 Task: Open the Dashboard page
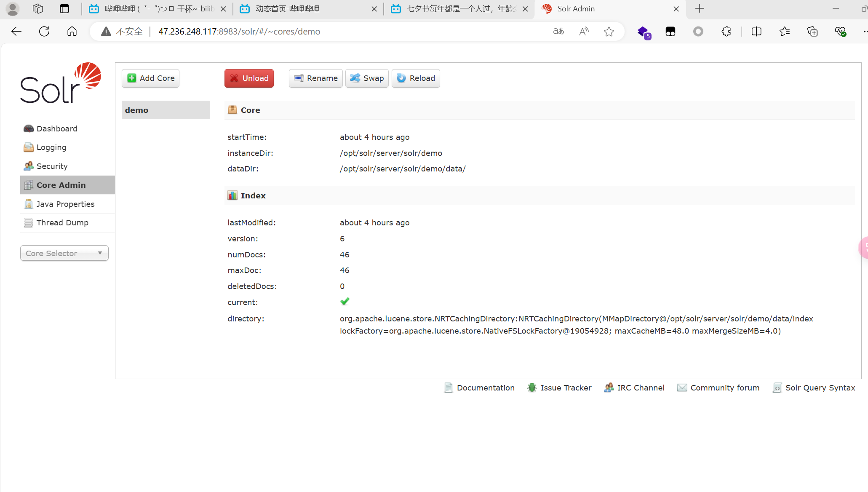(56, 128)
